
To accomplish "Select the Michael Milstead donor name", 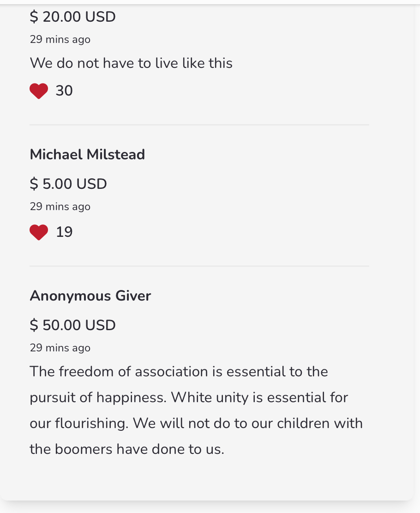I will click(x=87, y=154).
